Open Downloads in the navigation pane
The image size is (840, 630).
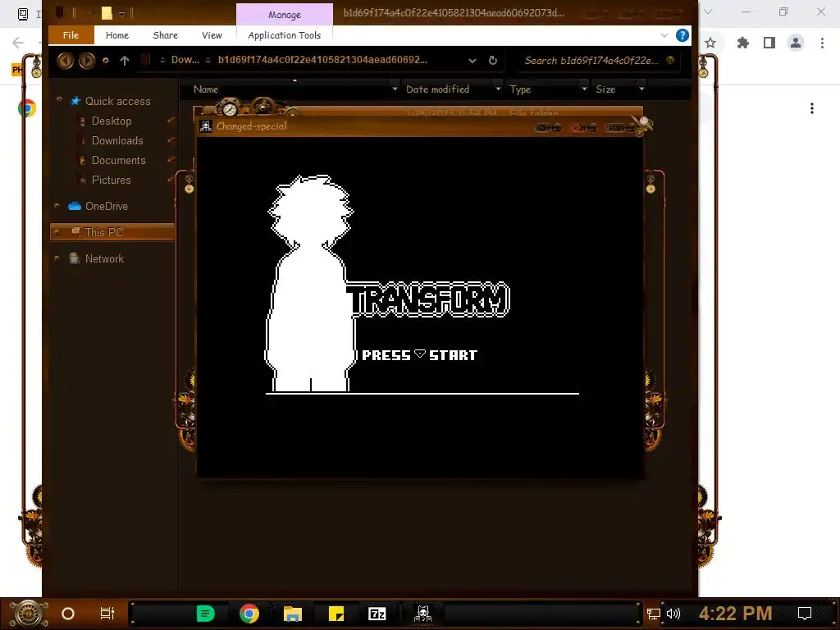pyautogui.click(x=116, y=140)
